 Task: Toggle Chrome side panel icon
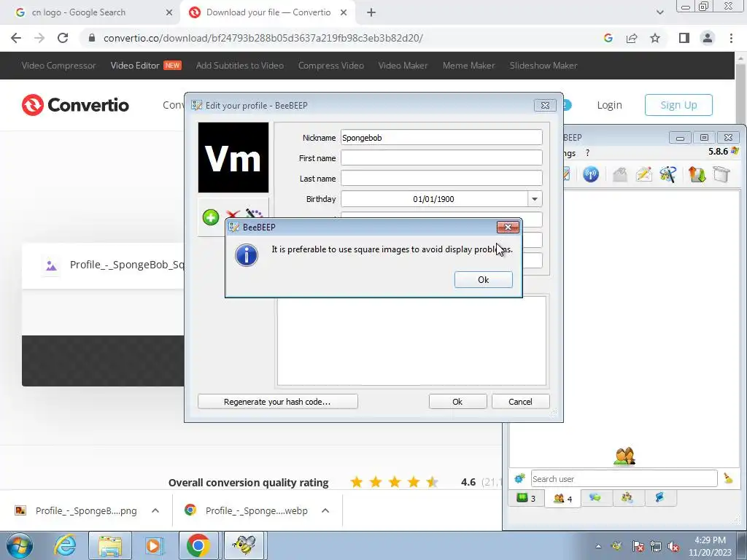tap(684, 38)
